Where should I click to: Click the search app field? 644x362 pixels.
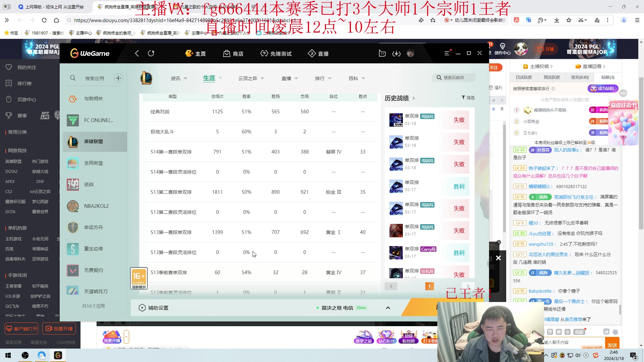(x=94, y=78)
